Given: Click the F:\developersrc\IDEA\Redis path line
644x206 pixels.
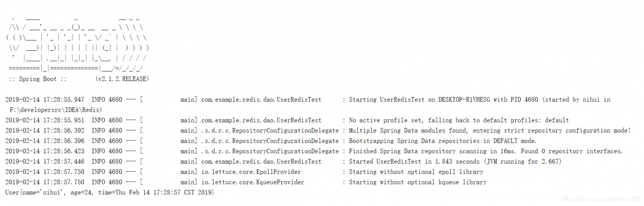Looking at the screenshot, I should tap(56, 109).
